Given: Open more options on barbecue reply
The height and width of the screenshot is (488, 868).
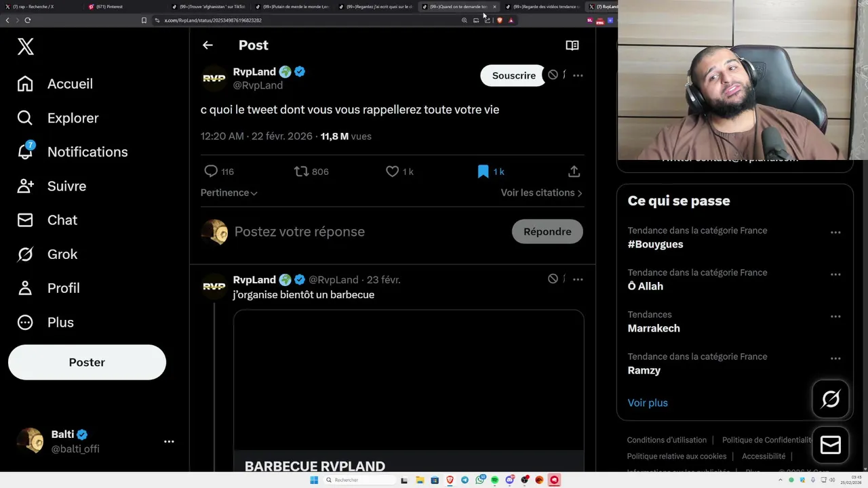Looking at the screenshot, I should click(x=578, y=279).
